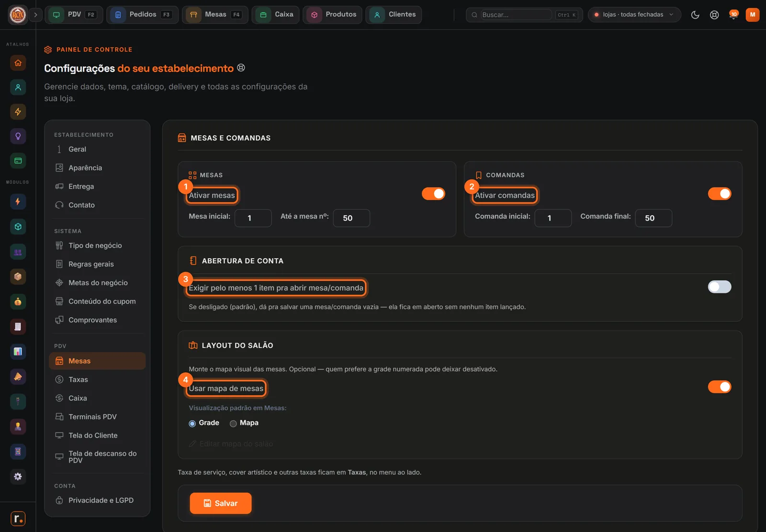The height and width of the screenshot is (532, 766).
Task: Open the cube module icon in sidebar
Action: pyautogui.click(x=18, y=227)
